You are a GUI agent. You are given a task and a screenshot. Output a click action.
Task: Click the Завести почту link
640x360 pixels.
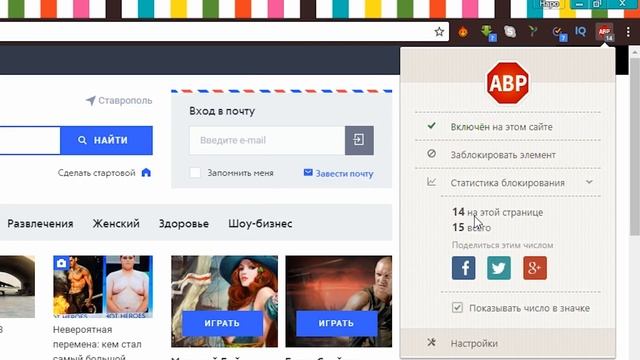click(344, 173)
